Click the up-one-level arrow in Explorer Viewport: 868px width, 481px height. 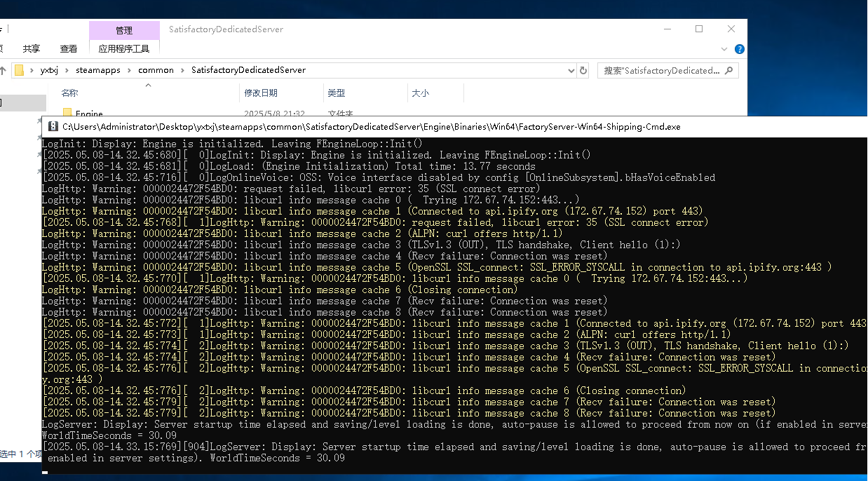(x=4, y=70)
